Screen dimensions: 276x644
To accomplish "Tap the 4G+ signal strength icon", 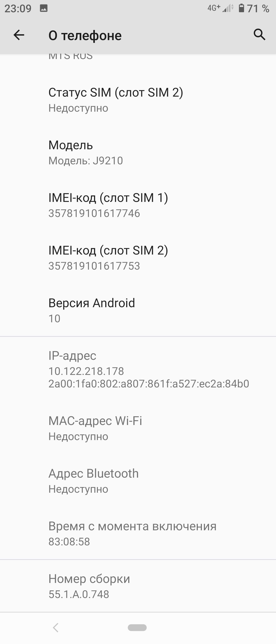I will click(x=220, y=8).
